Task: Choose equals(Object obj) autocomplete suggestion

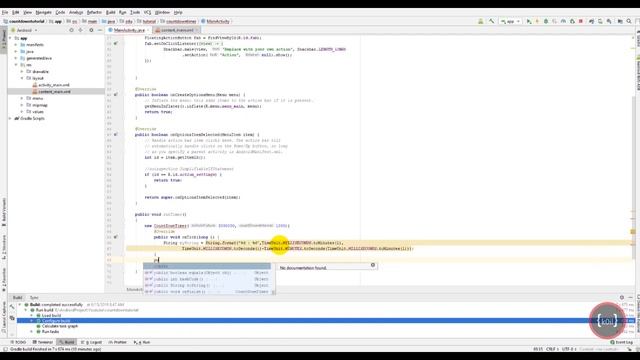Action: [207, 273]
